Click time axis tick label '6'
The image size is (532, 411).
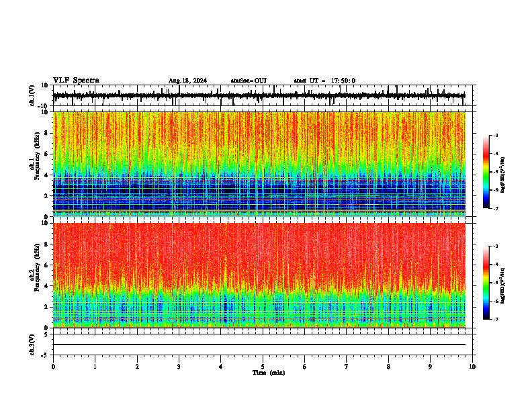pos(305,367)
